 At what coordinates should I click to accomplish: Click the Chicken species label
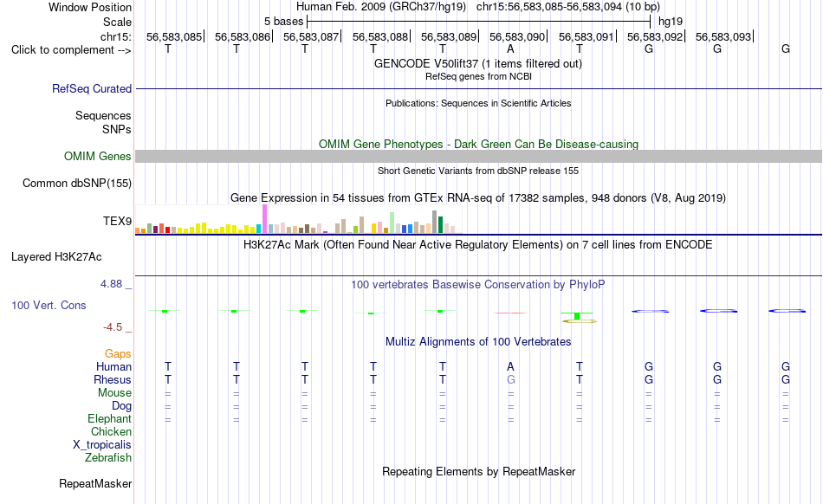pos(111,431)
